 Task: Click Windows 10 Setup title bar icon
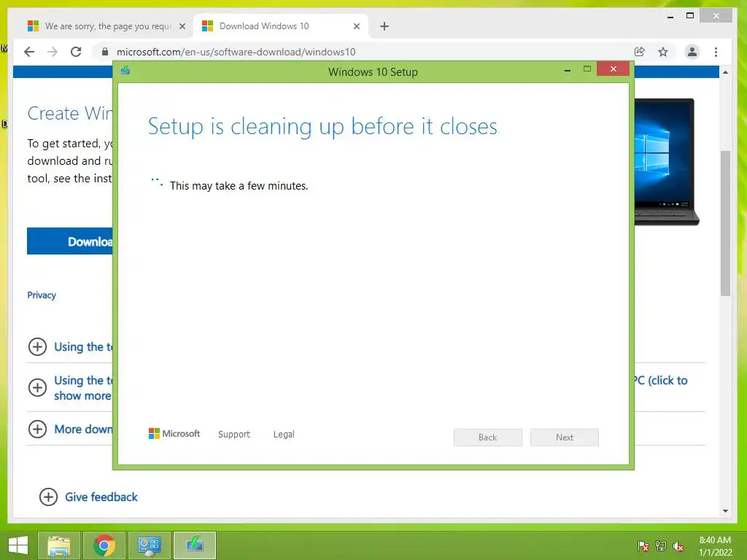pyautogui.click(x=125, y=71)
